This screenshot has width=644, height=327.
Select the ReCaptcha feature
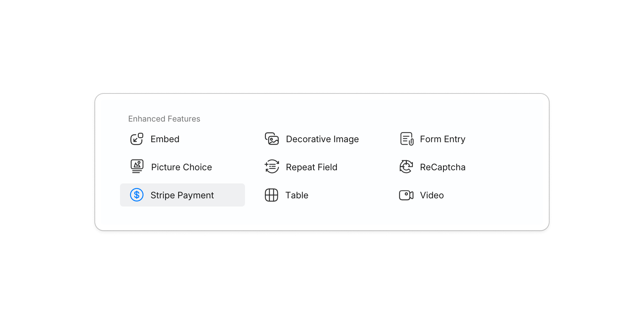pos(443,167)
